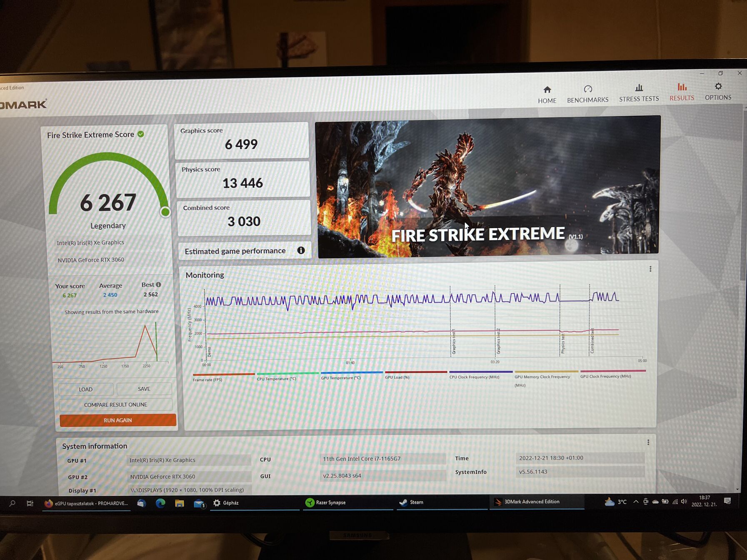Click the SAVE button
The image size is (747, 560).
point(144,389)
